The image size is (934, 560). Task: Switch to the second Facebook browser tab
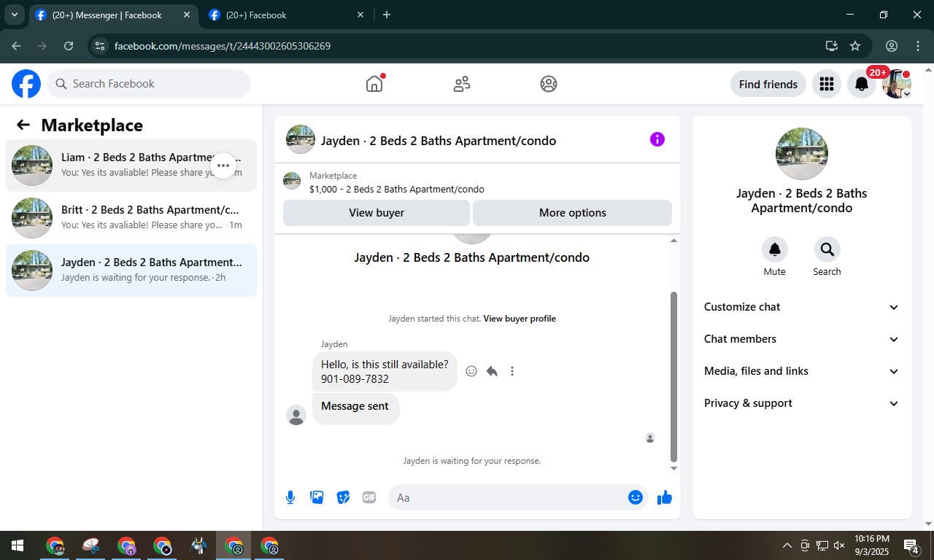pyautogui.click(x=287, y=15)
